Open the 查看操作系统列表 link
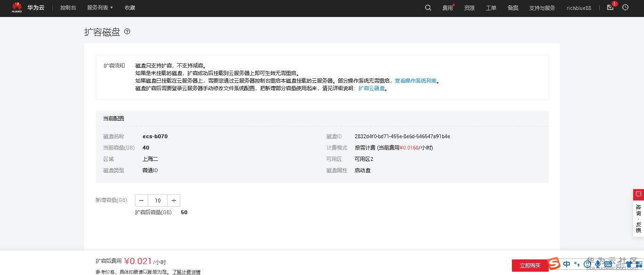 click(416, 81)
